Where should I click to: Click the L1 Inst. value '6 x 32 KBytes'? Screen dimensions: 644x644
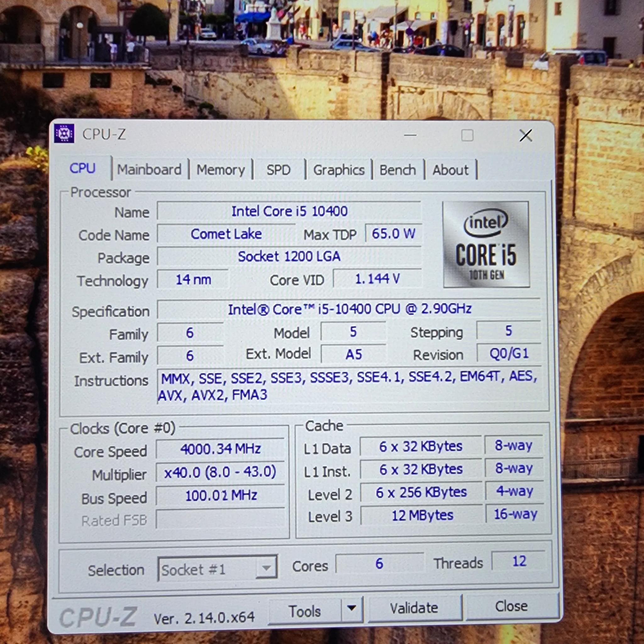pyautogui.click(x=421, y=469)
